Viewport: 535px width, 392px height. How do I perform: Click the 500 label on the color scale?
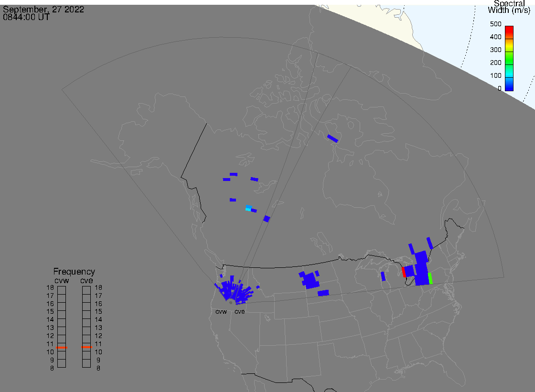pos(495,24)
